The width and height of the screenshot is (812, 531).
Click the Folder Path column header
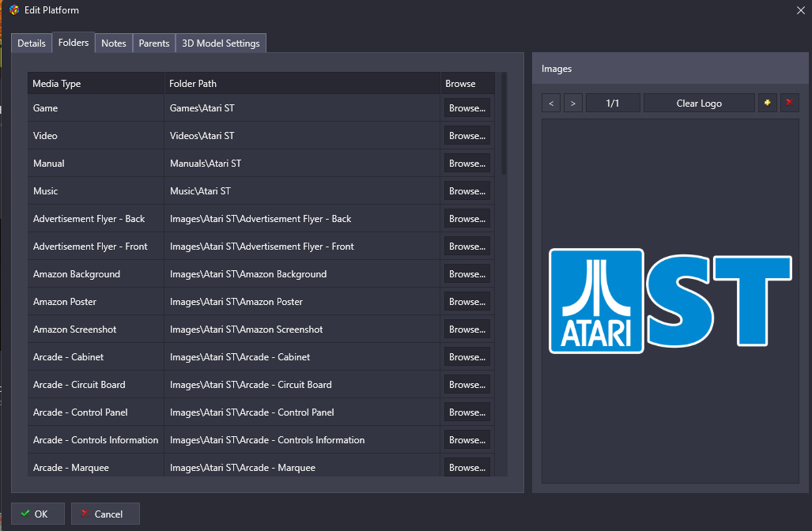pyautogui.click(x=303, y=83)
